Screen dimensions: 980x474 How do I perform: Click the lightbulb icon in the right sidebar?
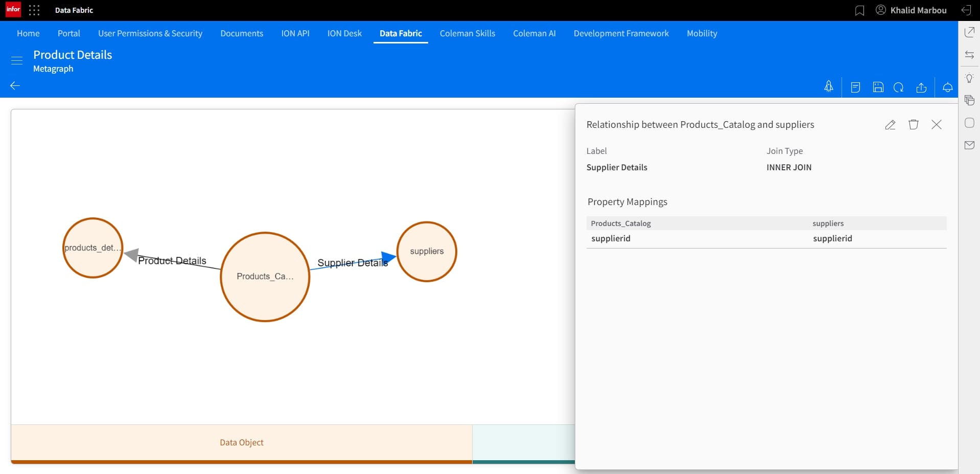[x=969, y=78]
